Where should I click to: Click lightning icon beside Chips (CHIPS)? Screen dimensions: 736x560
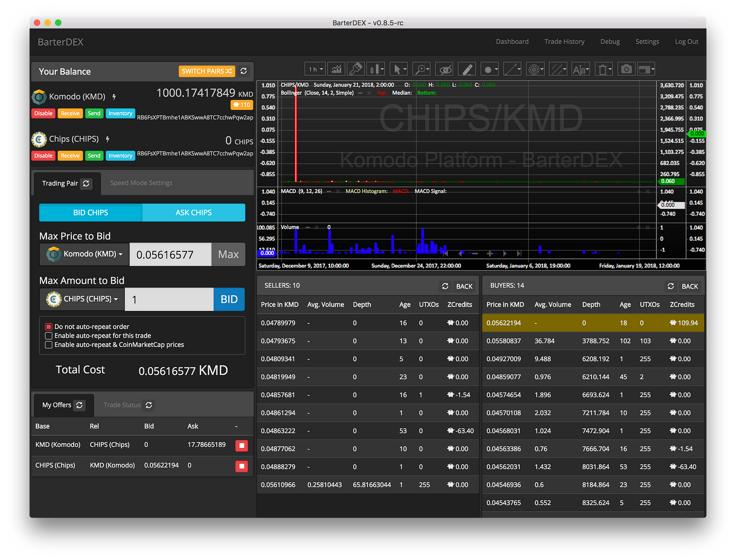click(x=108, y=139)
